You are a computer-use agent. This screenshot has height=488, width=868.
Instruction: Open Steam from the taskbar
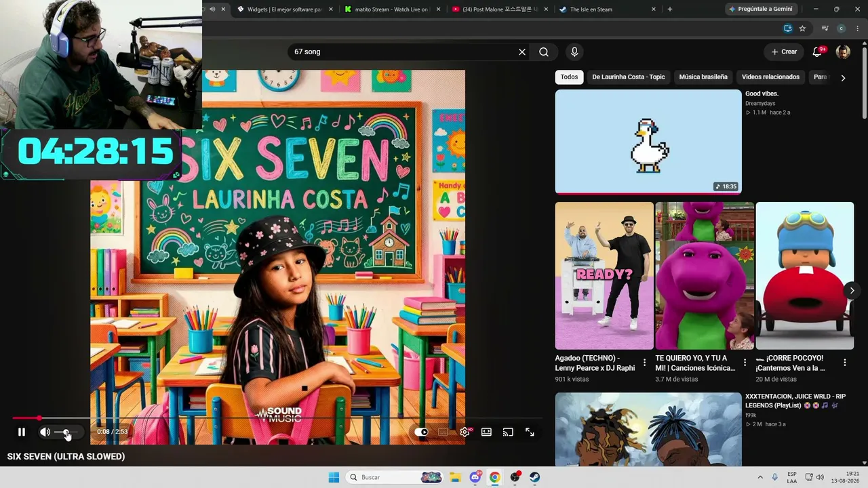pyautogui.click(x=535, y=477)
